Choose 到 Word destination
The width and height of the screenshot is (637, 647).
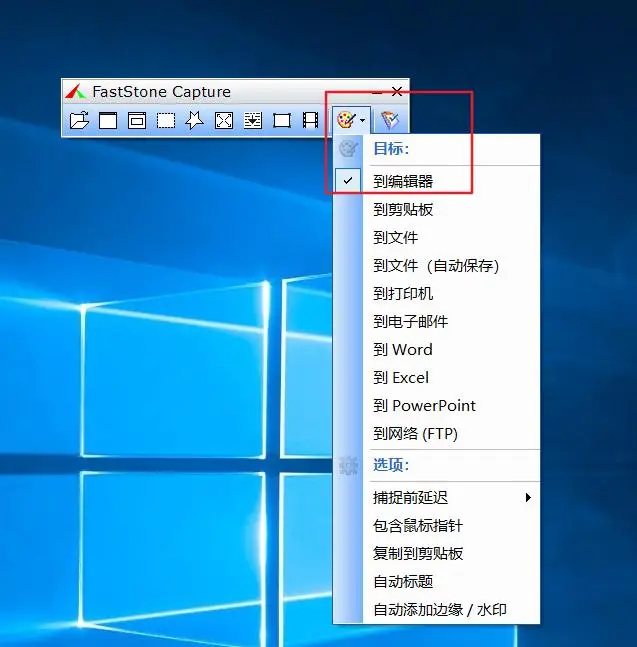tap(436, 349)
